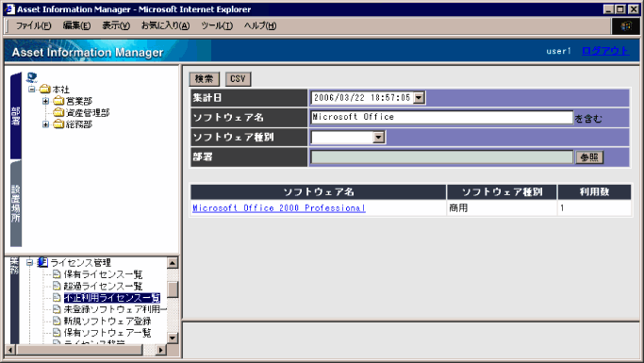The height and width of the screenshot is (363, 644).
Task: Click the 利用数 column header
Action: tap(594, 191)
